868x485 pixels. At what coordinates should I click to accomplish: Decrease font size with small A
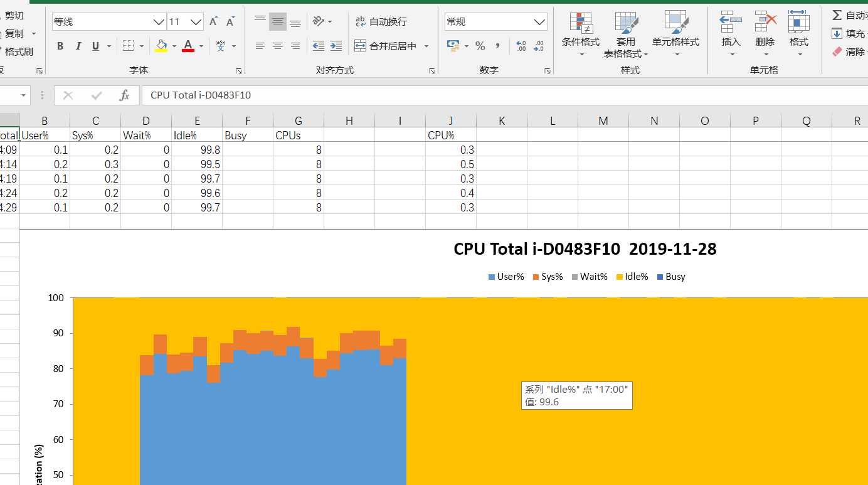pos(230,22)
